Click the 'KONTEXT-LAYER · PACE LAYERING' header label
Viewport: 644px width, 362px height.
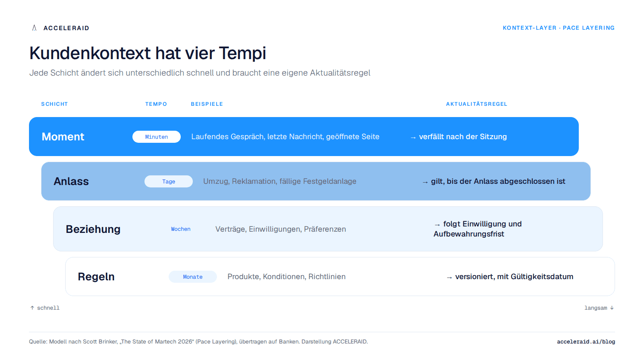tap(559, 28)
